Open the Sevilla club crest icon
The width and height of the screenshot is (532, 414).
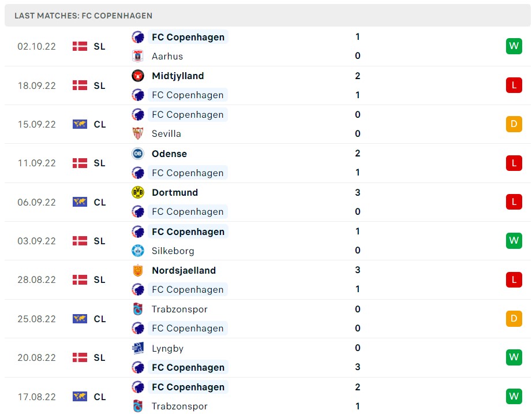click(x=138, y=133)
